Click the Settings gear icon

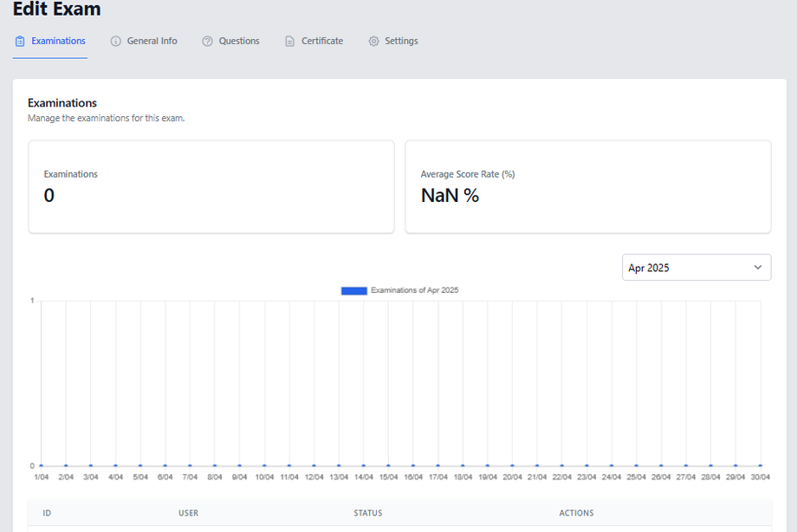click(373, 42)
